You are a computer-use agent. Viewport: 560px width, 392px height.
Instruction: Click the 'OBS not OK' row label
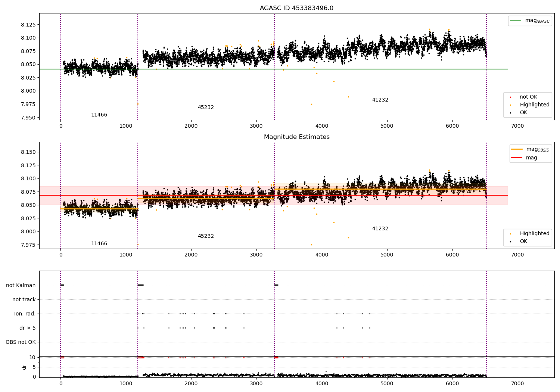21,342
